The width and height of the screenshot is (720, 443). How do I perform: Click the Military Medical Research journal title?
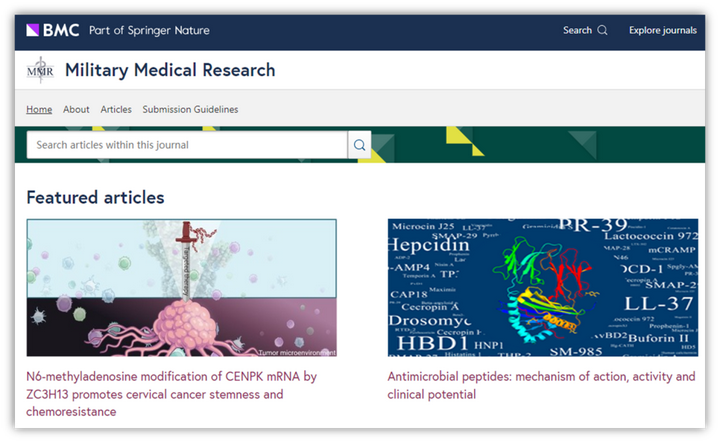pyautogui.click(x=170, y=70)
